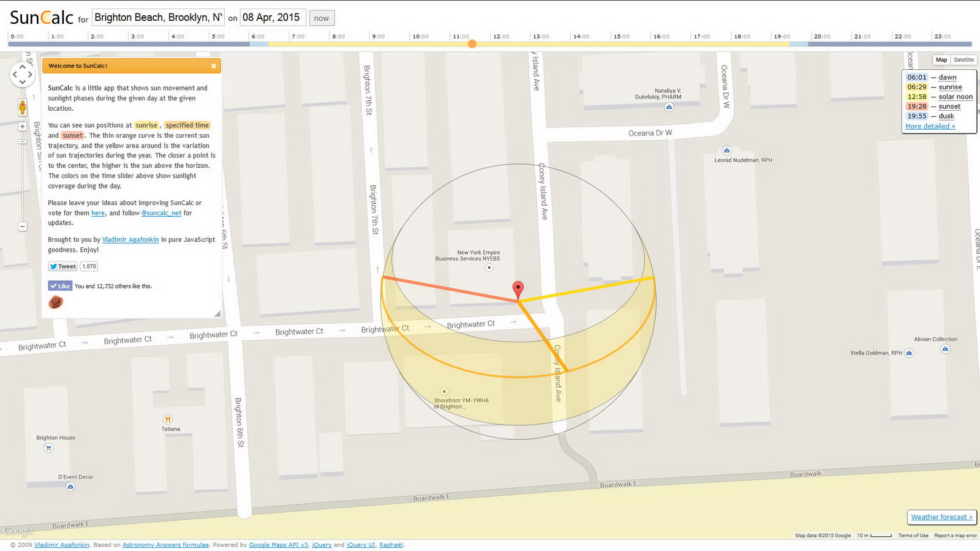The width and height of the screenshot is (980, 551).
Task: Click the Facebook Like button
Action: coord(60,286)
